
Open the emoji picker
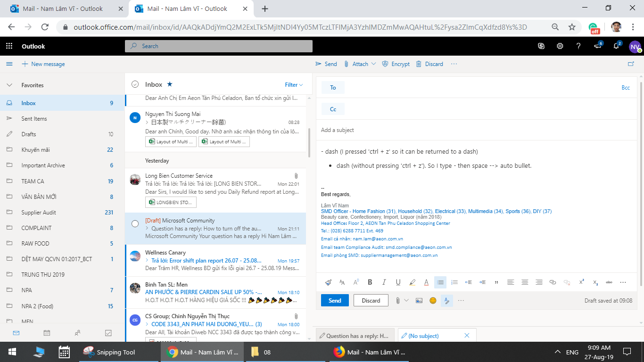tap(433, 300)
